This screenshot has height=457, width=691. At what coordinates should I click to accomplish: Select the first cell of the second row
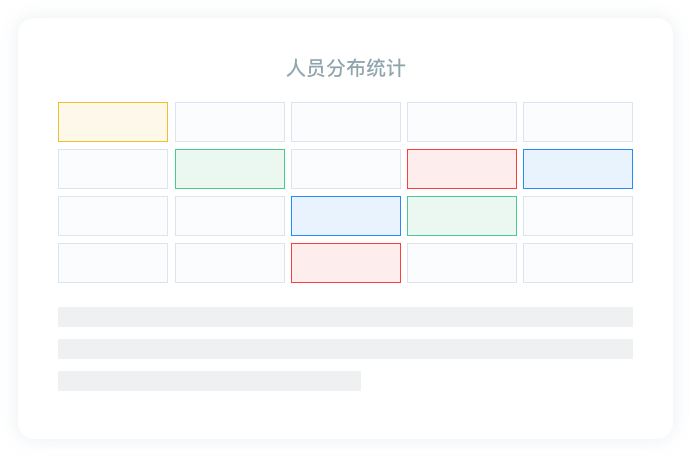(x=113, y=169)
